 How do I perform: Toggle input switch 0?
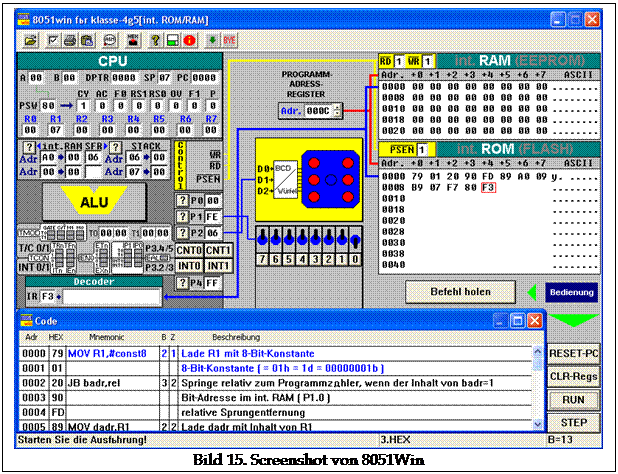(x=356, y=239)
